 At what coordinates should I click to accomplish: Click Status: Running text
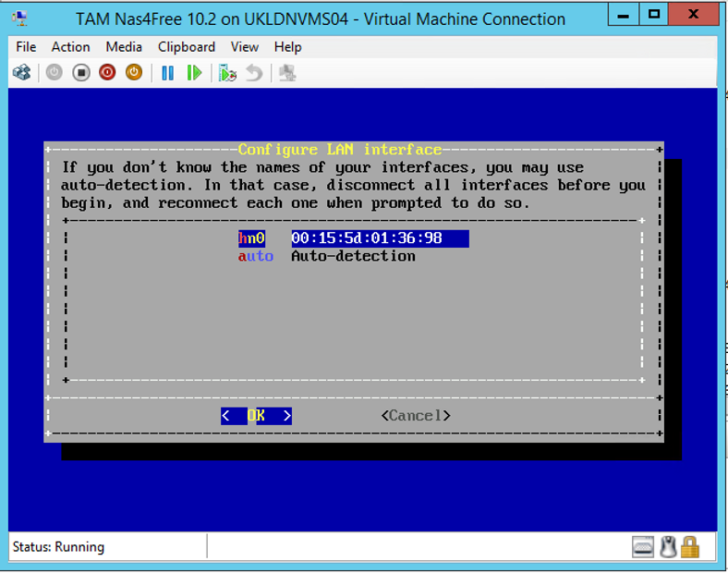58,547
